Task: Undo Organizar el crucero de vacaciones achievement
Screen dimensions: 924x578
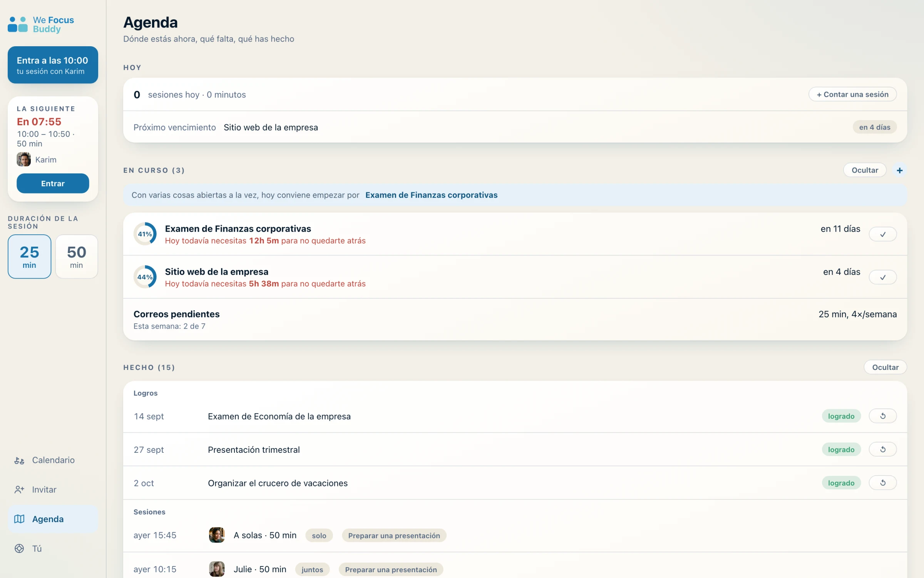Action: pos(882,483)
